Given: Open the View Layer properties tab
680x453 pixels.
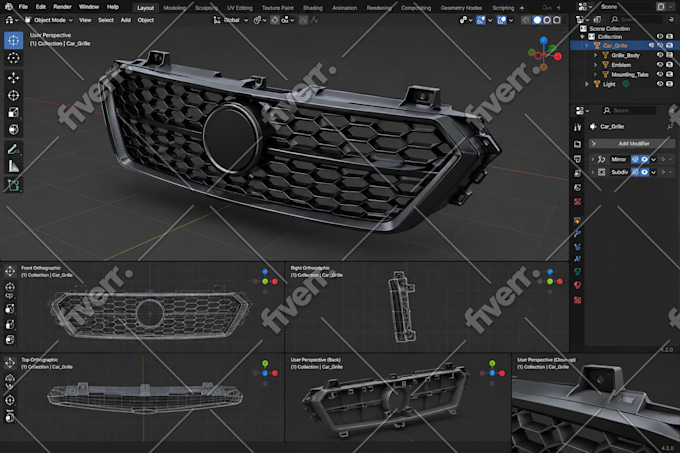Looking at the screenshot, I should coord(577,173).
